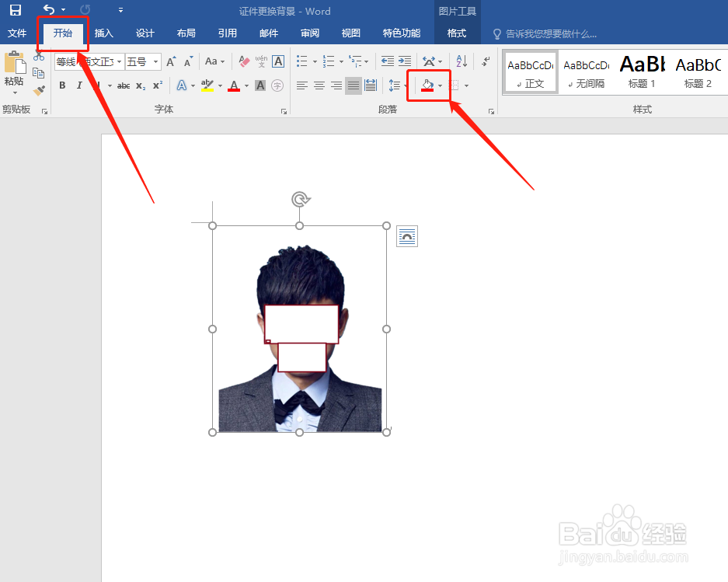Switch to the 引用 ribbon tab
This screenshot has width=728, height=582.
click(228, 33)
